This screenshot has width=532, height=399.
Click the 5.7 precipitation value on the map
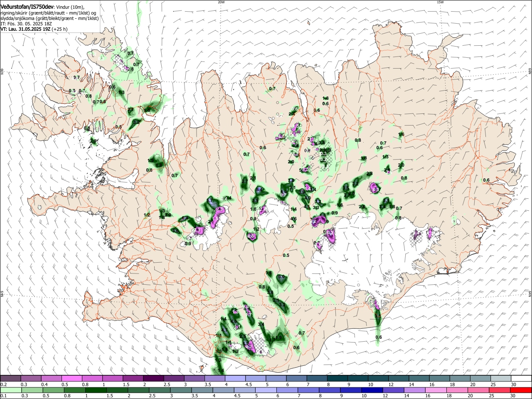point(209,200)
